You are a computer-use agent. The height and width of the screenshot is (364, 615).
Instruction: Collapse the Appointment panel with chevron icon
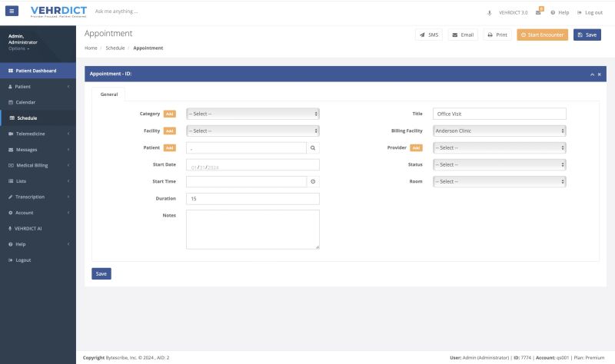click(x=592, y=74)
